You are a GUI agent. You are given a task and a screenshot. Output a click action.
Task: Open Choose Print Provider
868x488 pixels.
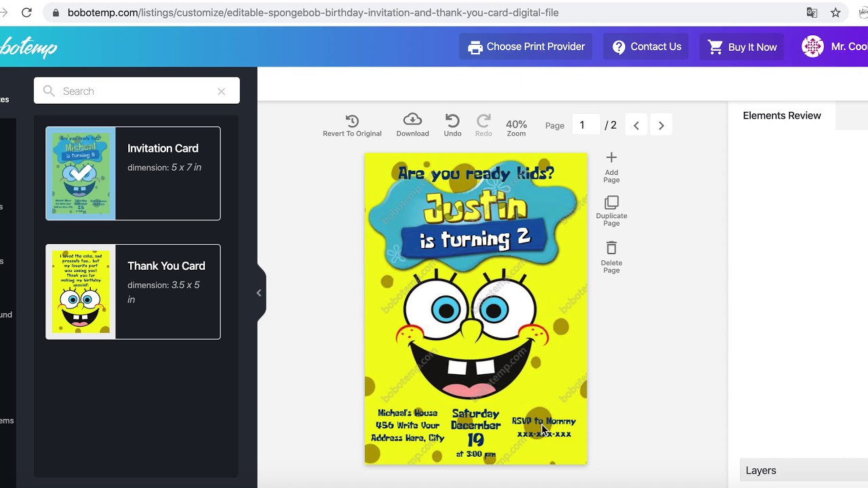point(526,47)
